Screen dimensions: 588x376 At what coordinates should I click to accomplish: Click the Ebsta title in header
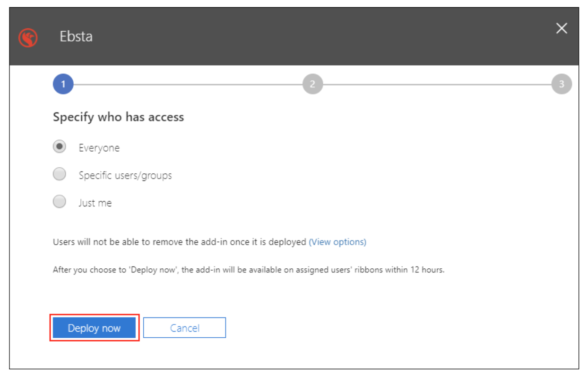(x=76, y=36)
